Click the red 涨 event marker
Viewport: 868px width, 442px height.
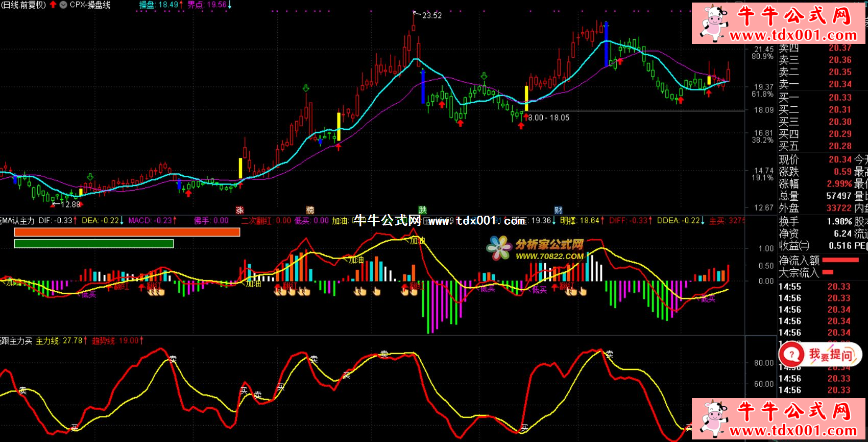pyautogui.click(x=239, y=210)
